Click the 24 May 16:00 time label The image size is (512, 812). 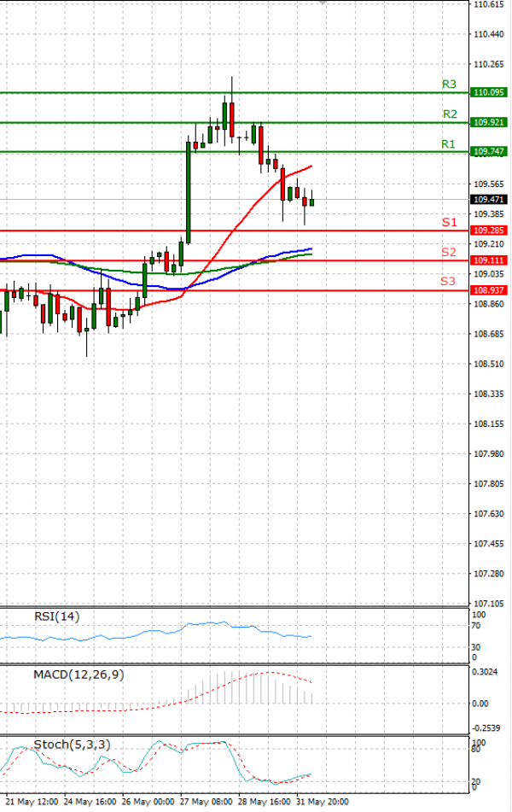pos(90,802)
